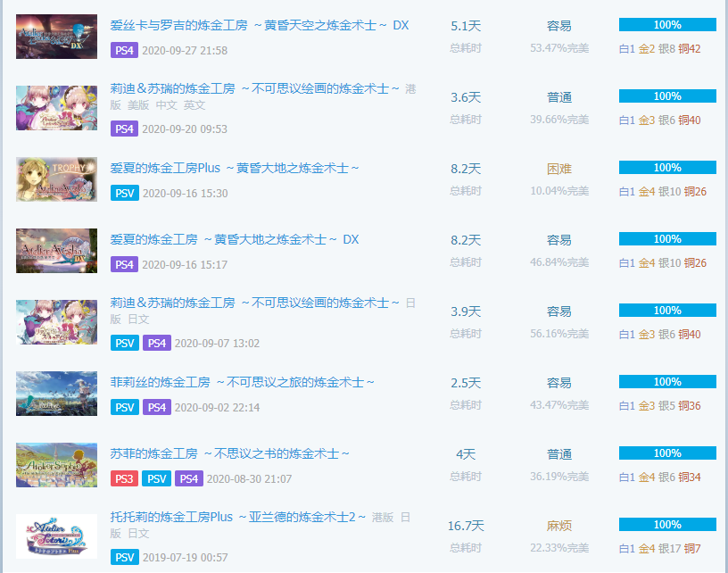Click 4天 total time value
This screenshot has width=728, height=573.
466,454
